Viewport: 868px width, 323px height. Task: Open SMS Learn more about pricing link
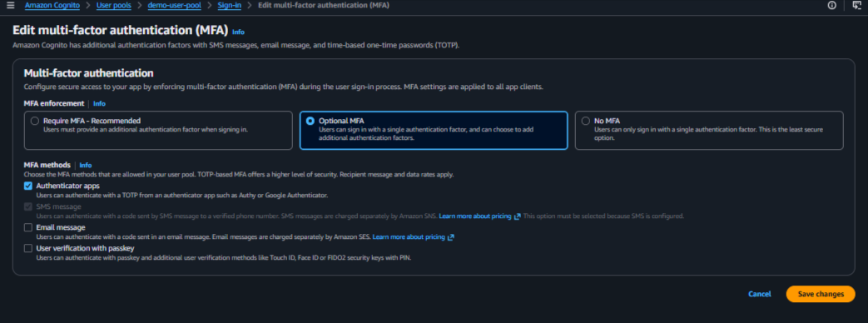pyautogui.click(x=475, y=216)
